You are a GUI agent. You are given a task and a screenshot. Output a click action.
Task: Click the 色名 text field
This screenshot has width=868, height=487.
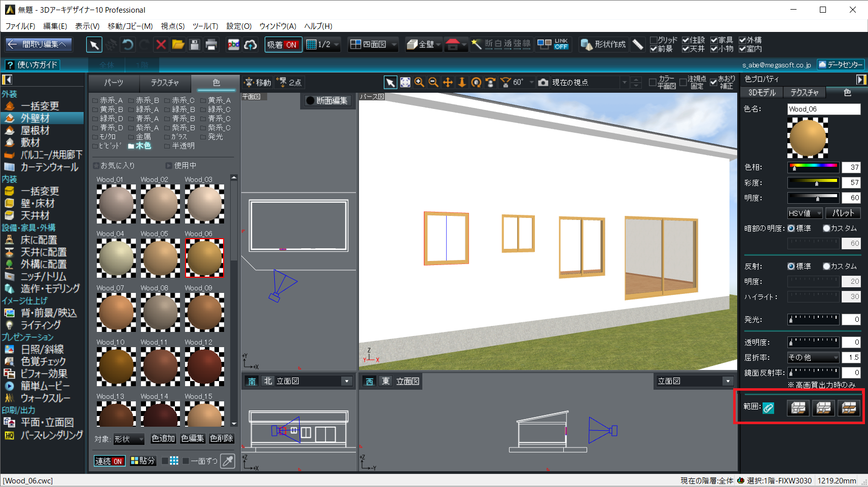tap(823, 109)
